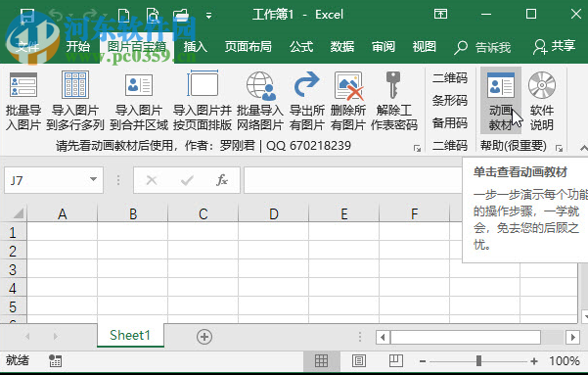The width and height of the screenshot is (588, 375).
Task: Click new document icon in quick access toolbar
Action: (123, 16)
